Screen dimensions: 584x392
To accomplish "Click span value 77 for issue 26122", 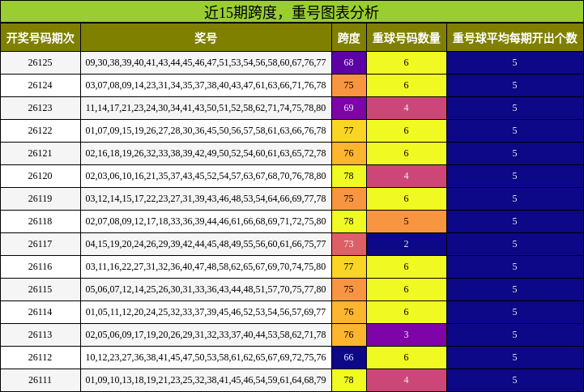I will tap(349, 130).
